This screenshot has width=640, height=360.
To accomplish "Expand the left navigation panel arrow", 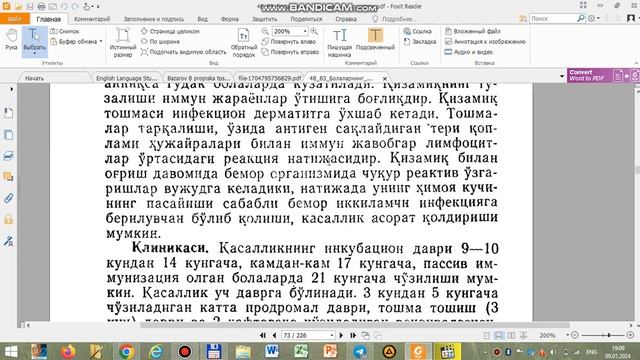I will pyautogui.click(x=11, y=89).
